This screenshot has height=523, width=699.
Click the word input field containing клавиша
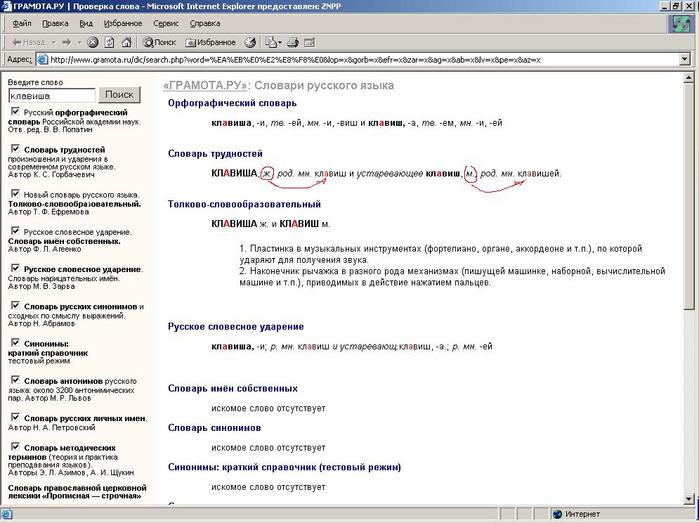coord(52,95)
